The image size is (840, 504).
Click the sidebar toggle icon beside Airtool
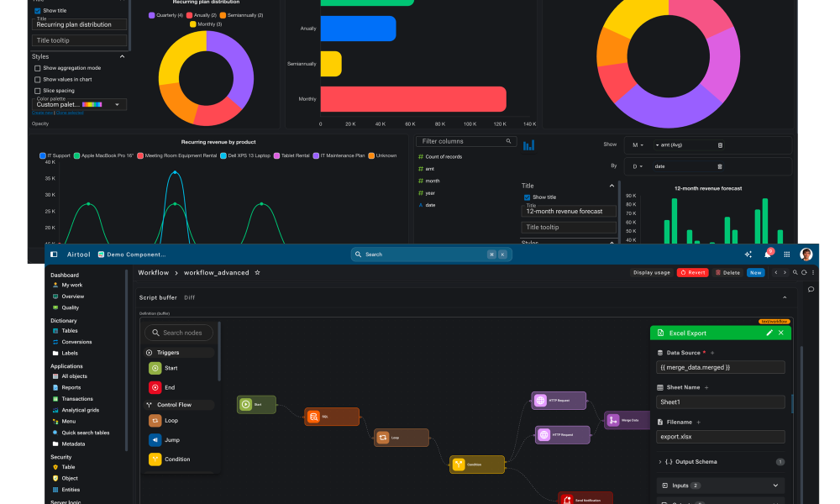[x=54, y=255]
